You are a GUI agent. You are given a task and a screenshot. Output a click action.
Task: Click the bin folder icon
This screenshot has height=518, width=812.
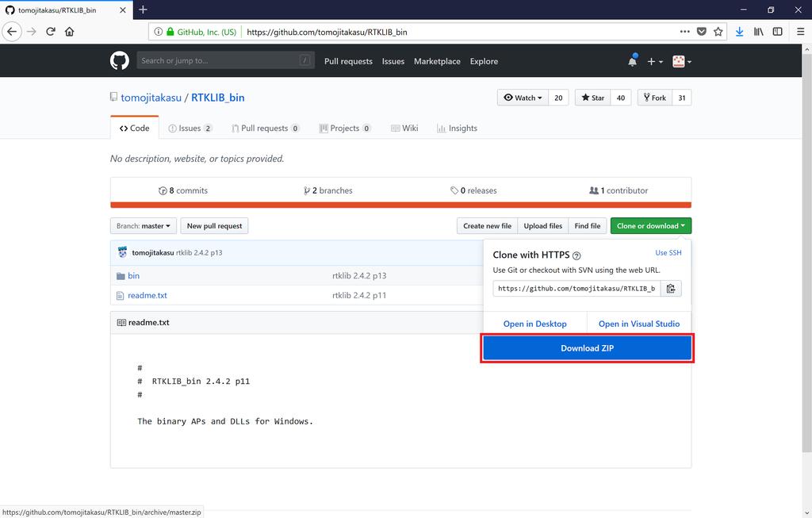point(121,276)
